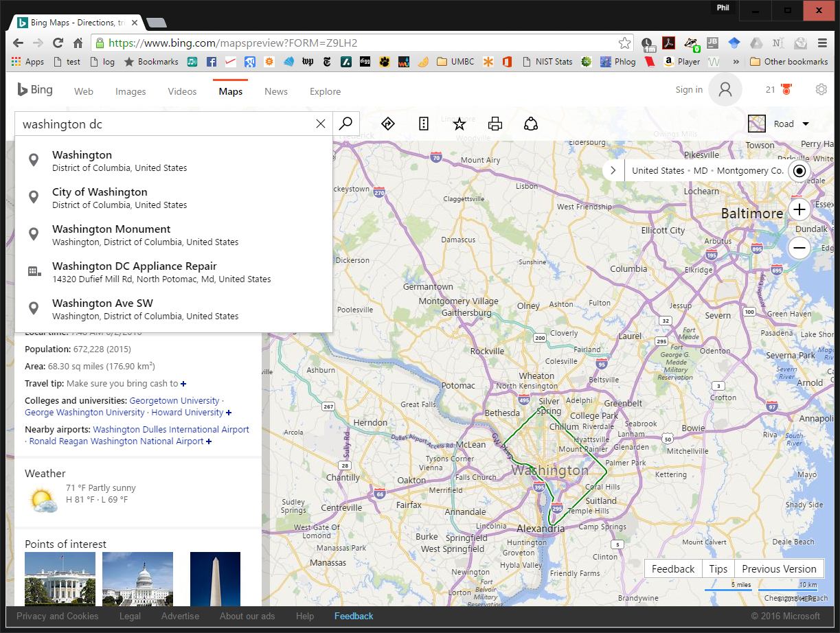Click the user profile avatar
The height and width of the screenshot is (633, 840).
coord(725,90)
